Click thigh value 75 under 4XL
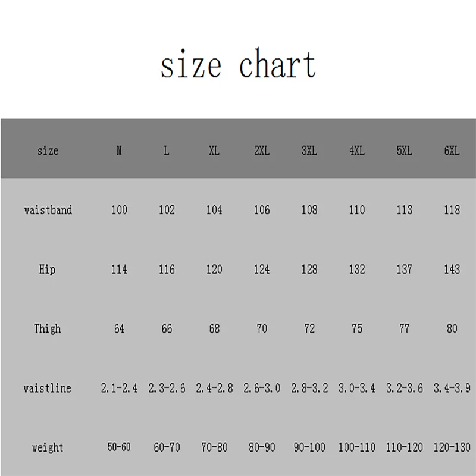This screenshot has height=476, width=476. pyautogui.click(x=356, y=329)
